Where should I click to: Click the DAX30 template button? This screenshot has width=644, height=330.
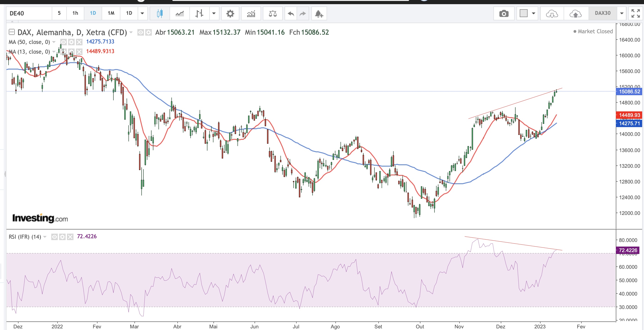pos(602,13)
